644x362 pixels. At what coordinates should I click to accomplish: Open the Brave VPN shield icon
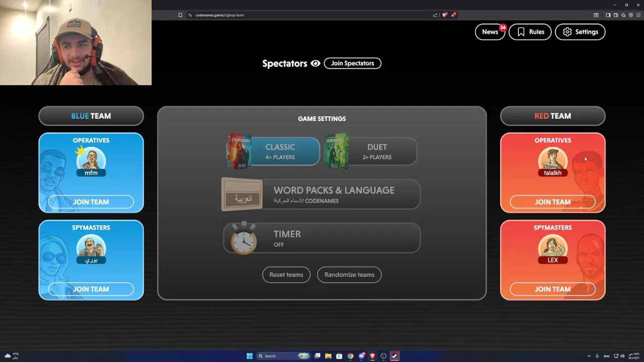631,15
